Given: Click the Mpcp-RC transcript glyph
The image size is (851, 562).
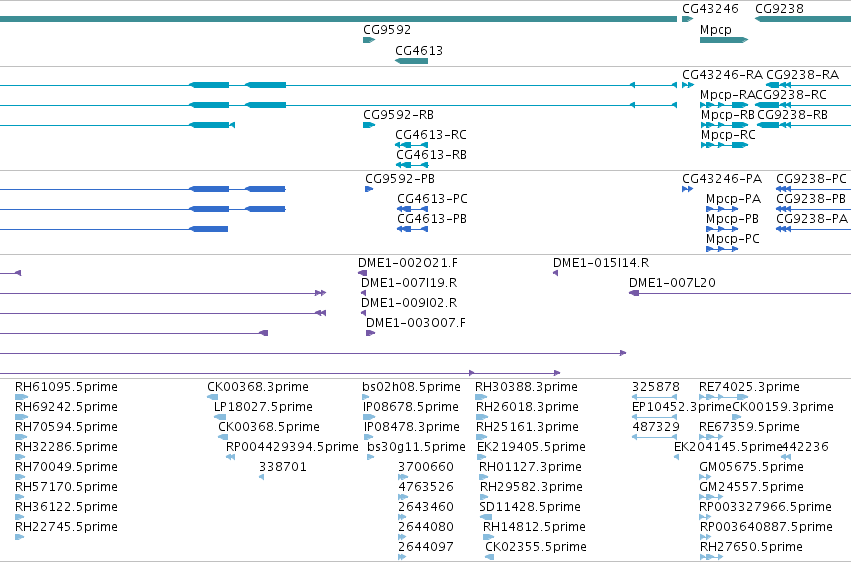Looking at the screenshot, I should pyautogui.click(x=725, y=145).
